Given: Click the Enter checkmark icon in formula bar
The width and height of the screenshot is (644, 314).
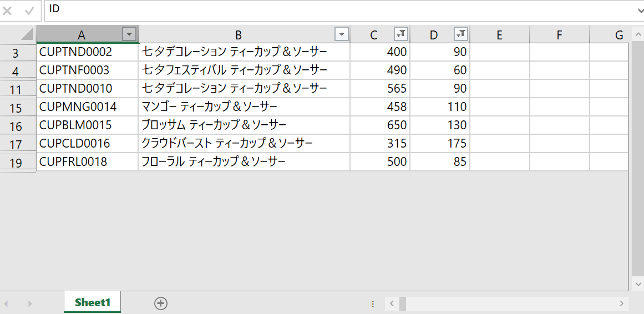Looking at the screenshot, I should [29, 11].
